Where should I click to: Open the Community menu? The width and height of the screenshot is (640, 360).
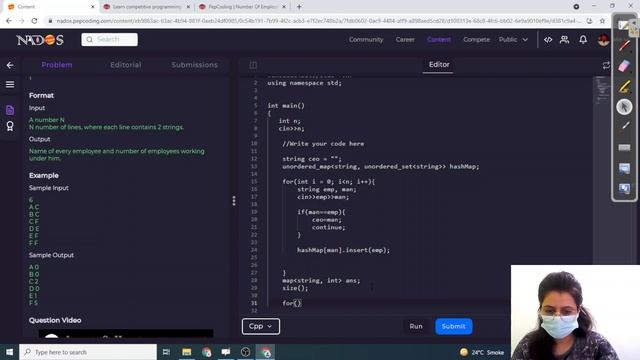click(x=366, y=40)
